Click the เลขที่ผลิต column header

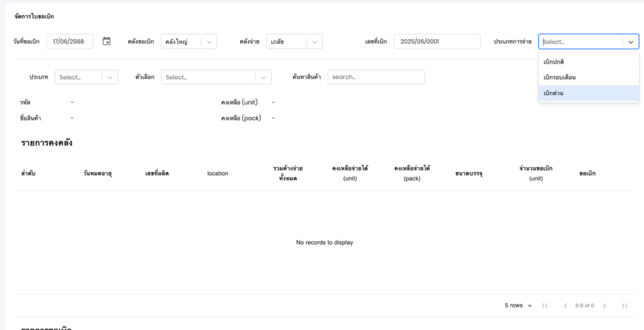pyautogui.click(x=157, y=173)
